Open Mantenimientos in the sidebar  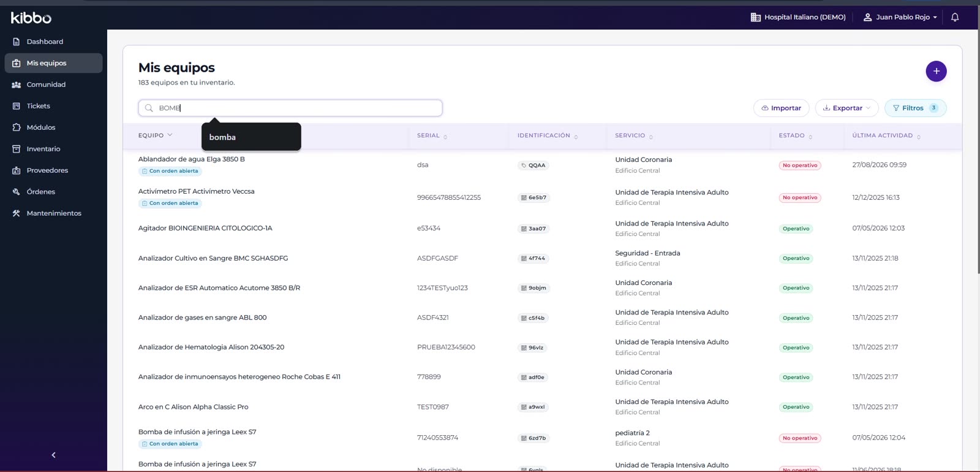[53, 213]
